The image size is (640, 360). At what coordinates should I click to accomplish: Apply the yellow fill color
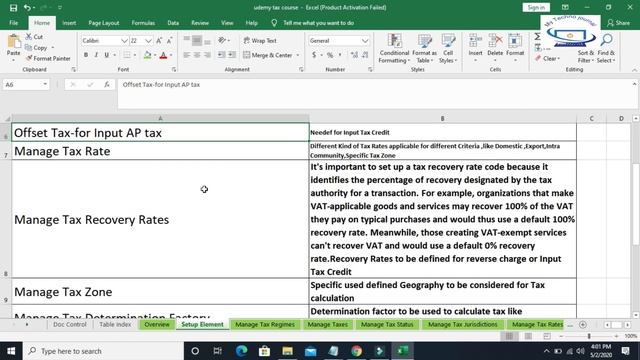coord(147,55)
